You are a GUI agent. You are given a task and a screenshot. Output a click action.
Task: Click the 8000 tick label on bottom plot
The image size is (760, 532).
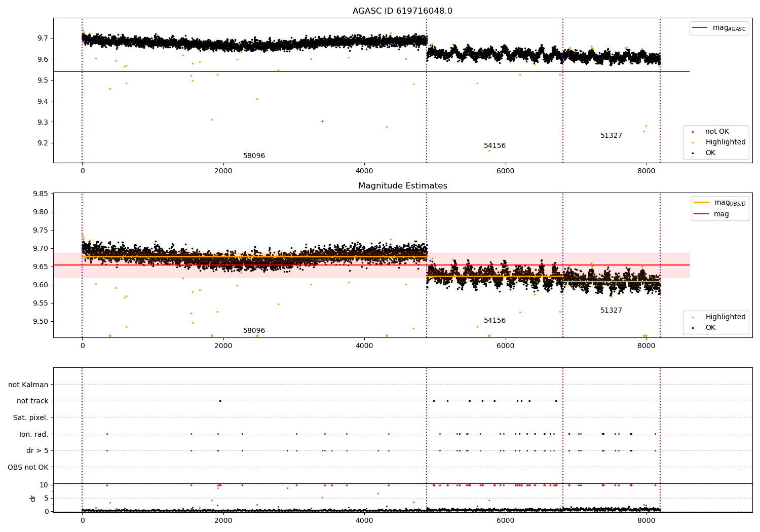point(647,521)
